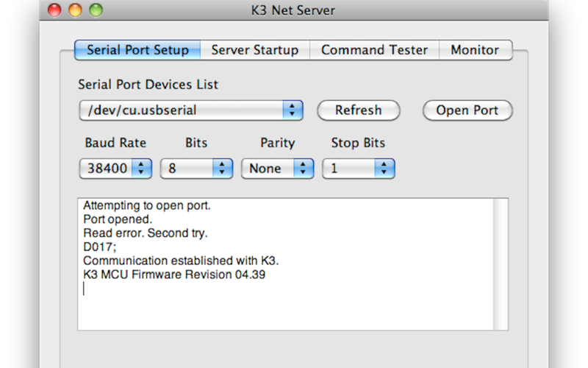Expand the Bits dropdown
This screenshot has height=368, width=588.
click(196, 169)
